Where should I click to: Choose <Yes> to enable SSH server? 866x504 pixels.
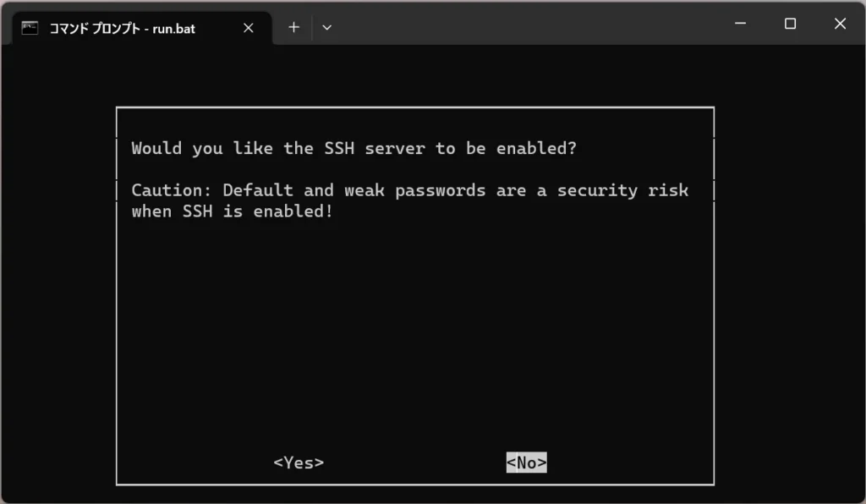pyautogui.click(x=299, y=463)
